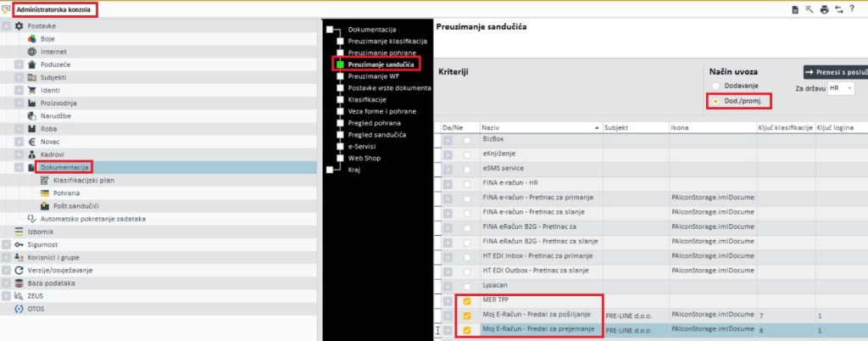
Task: Click the database icon beside Baza podataka
Action: point(19,282)
